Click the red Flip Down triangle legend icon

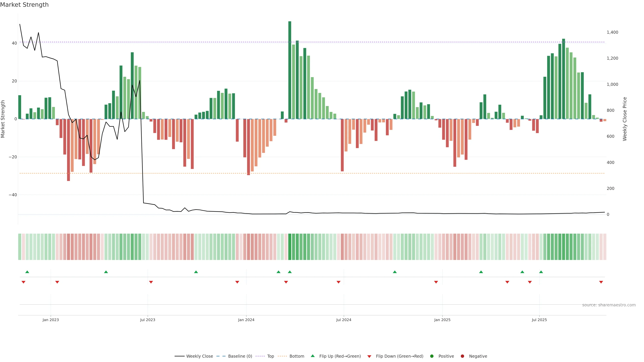point(369,356)
